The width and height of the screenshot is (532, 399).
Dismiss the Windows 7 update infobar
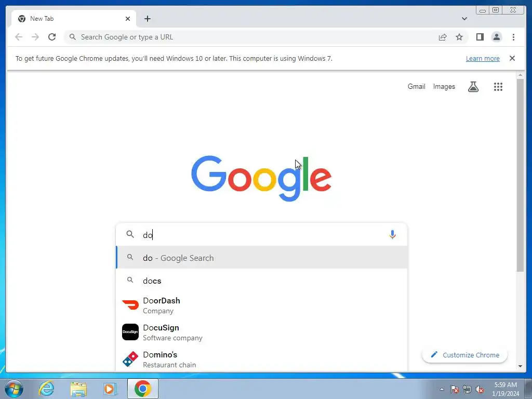[512, 58]
